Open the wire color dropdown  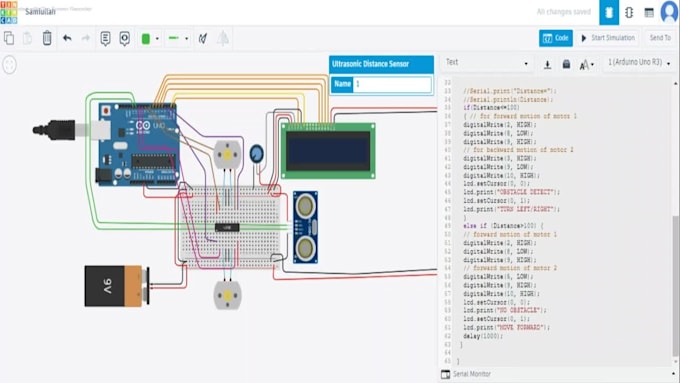pyautogui.click(x=157, y=39)
